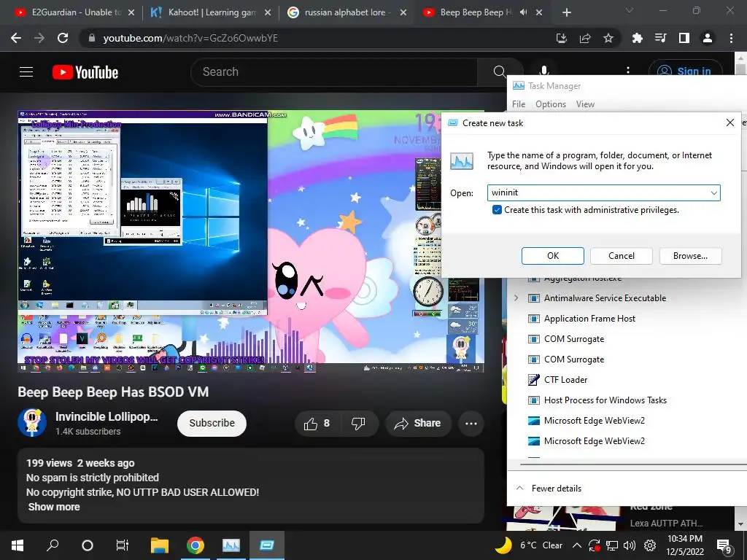Screen dimensions: 747x560
Task: Open Chrome media controls icon
Action: pyautogui.click(x=661, y=38)
